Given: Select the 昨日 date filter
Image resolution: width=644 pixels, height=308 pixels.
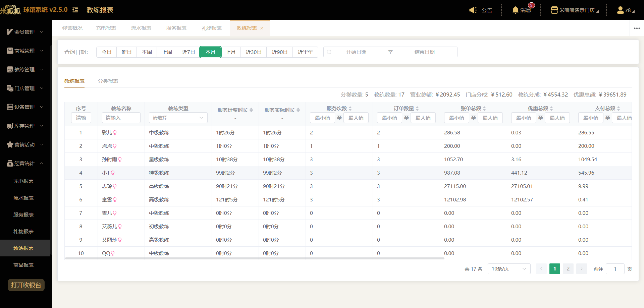Looking at the screenshot, I should tap(127, 52).
